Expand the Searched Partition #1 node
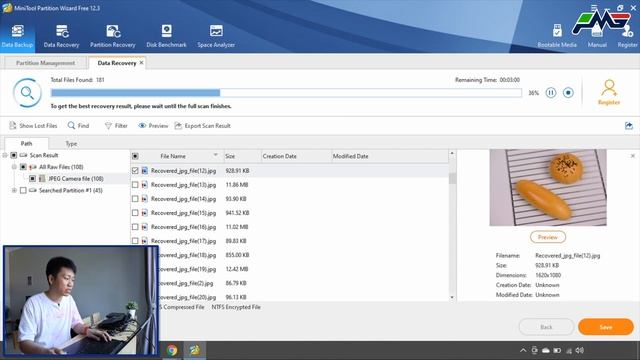 click(14, 190)
